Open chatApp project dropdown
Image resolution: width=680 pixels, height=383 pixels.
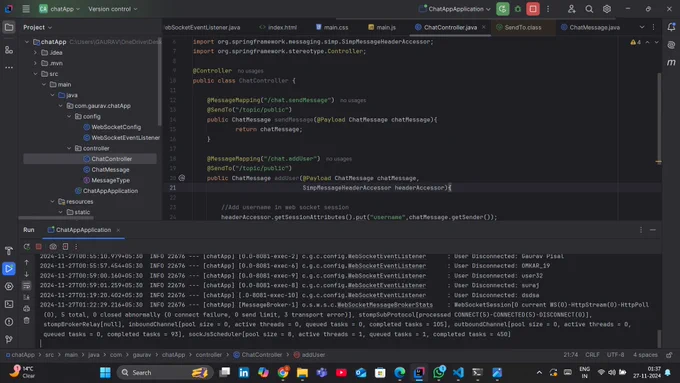point(59,9)
